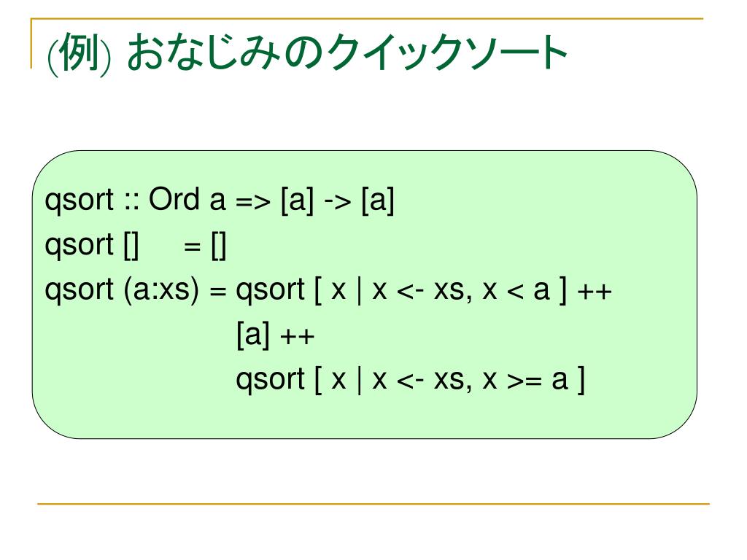Select the (例) prefix in the title

coord(79,54)
